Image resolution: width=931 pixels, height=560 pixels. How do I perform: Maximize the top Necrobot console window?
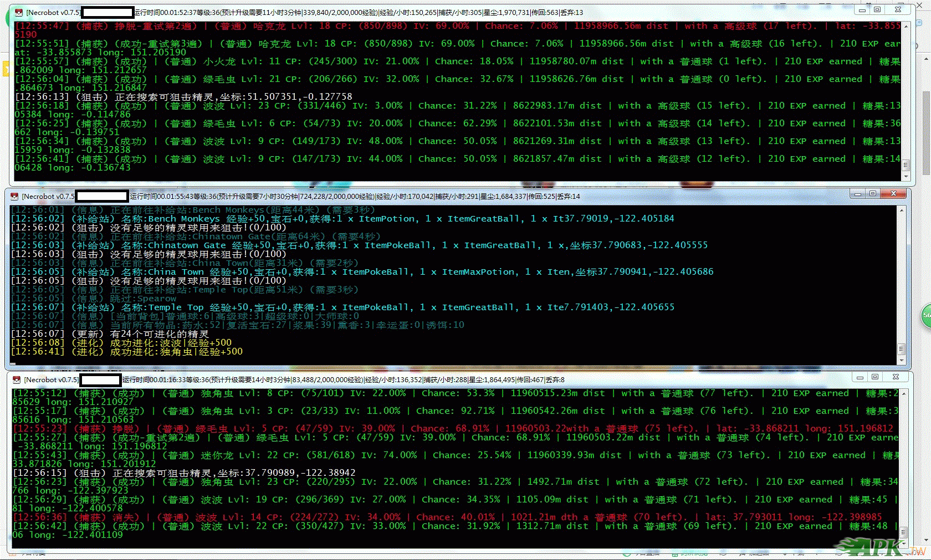point(877,10)
